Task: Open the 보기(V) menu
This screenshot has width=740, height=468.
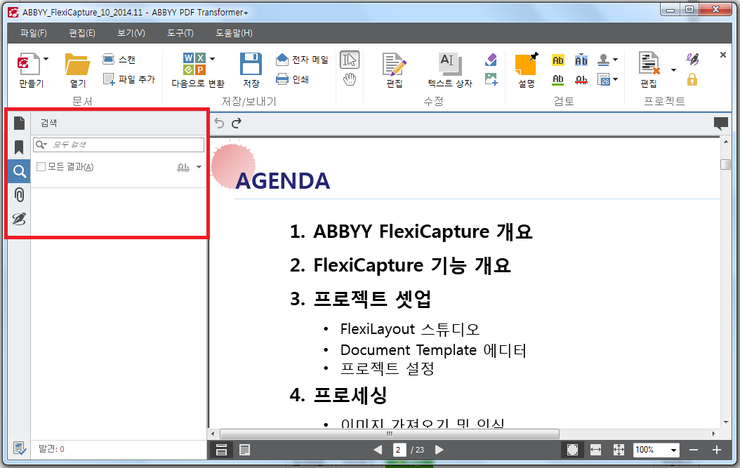Action: (131, 33)
